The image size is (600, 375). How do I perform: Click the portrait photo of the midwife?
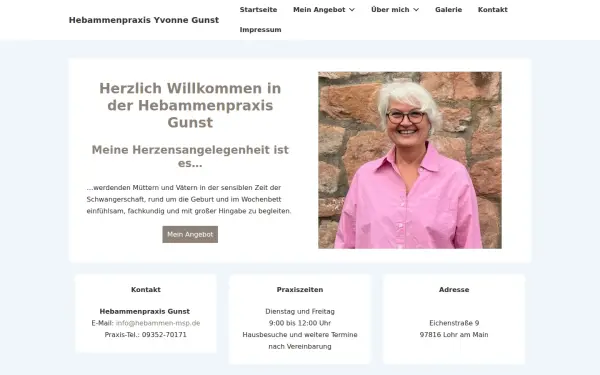[x=410, y=160]
